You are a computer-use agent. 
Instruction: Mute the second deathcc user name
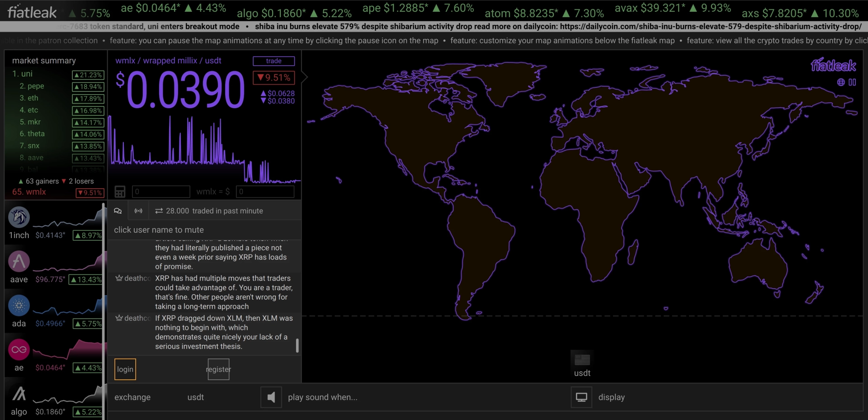coord(137,318)
